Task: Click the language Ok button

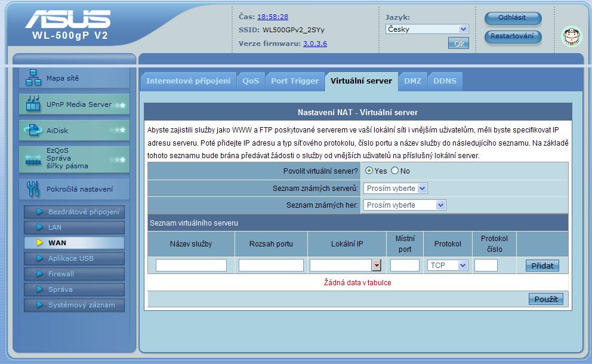Action: pos(458,44)
